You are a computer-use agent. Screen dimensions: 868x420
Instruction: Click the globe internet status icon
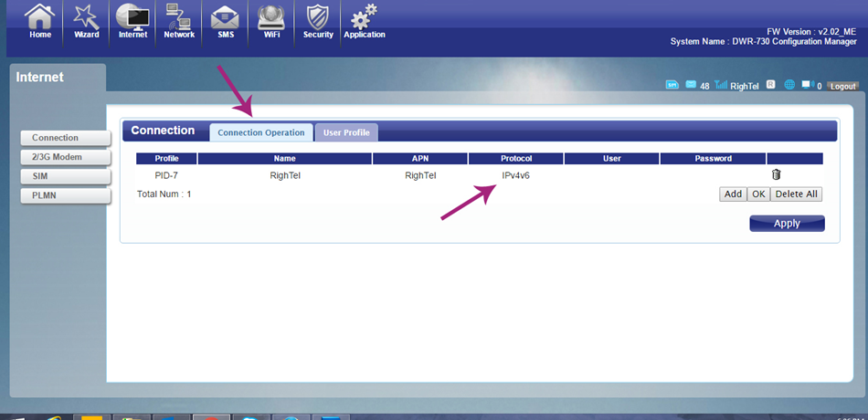(x=789, y=85)
